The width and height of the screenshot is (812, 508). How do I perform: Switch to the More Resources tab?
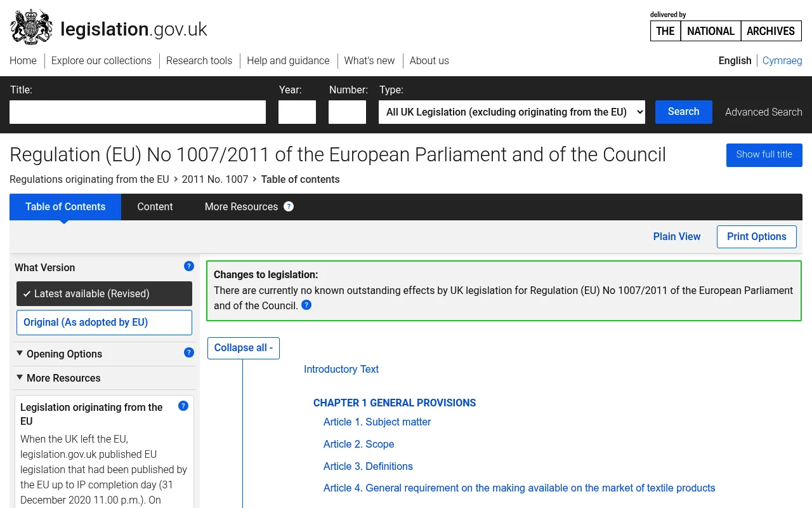pyautogui.click(x=241, y=206)
